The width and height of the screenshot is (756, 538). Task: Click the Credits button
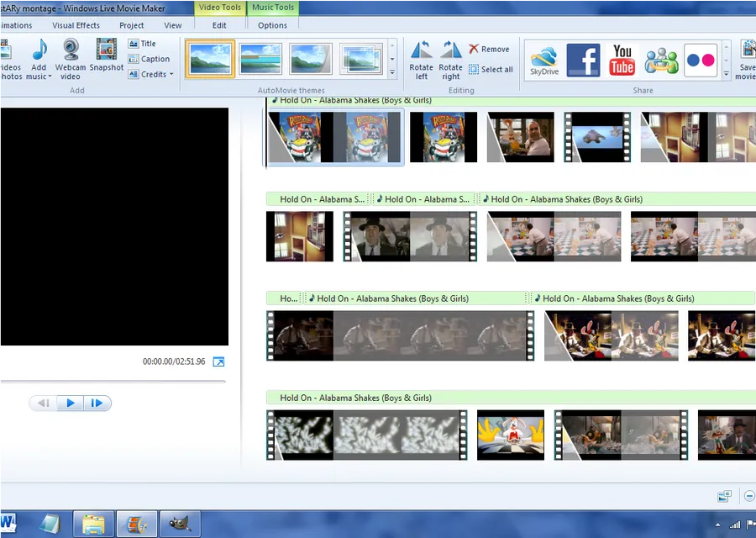[x=147, y=74]
